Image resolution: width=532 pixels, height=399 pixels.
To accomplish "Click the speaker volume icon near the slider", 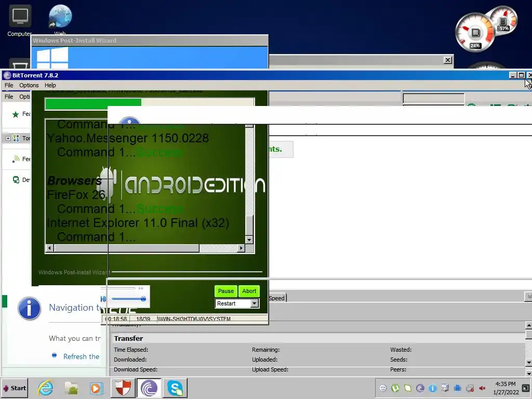I will 103,299.
